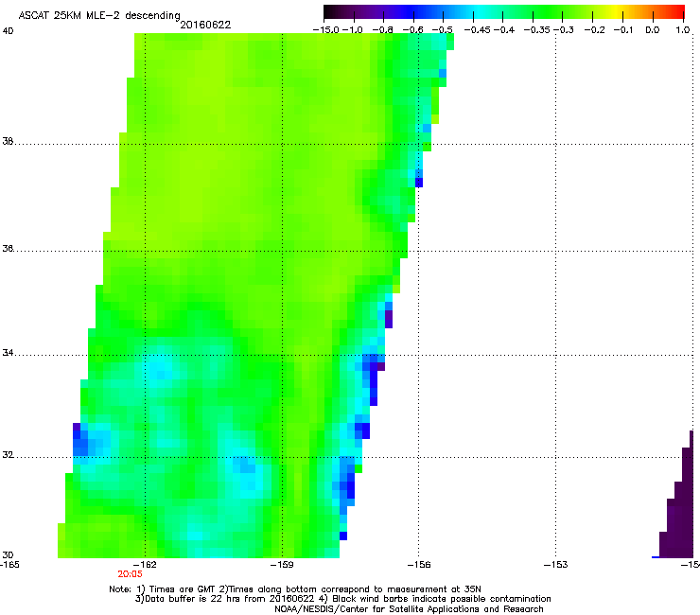The height and width of the screenshot is (615, 700).
Task: Click the latitude label 30
Action: (x=8, y=555)
